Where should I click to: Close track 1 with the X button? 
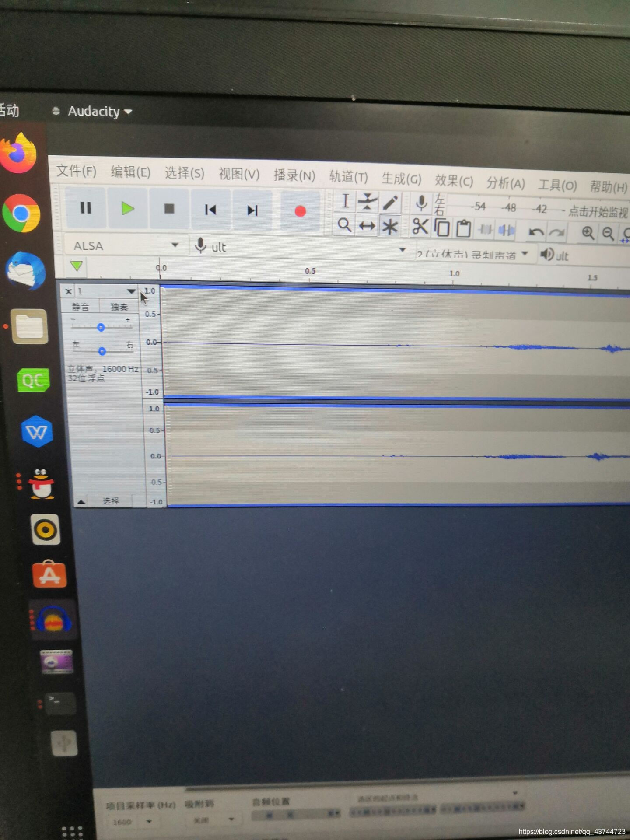click(68, 291)
